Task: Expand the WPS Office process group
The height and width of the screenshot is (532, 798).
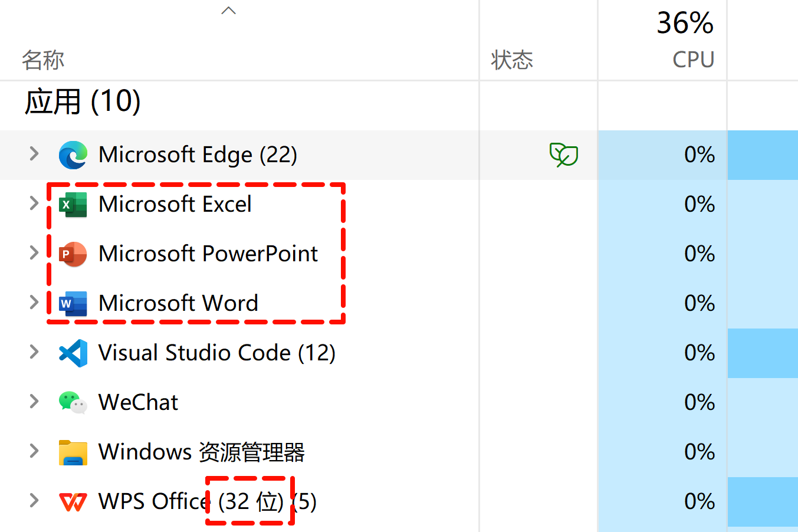Action: 34,501
